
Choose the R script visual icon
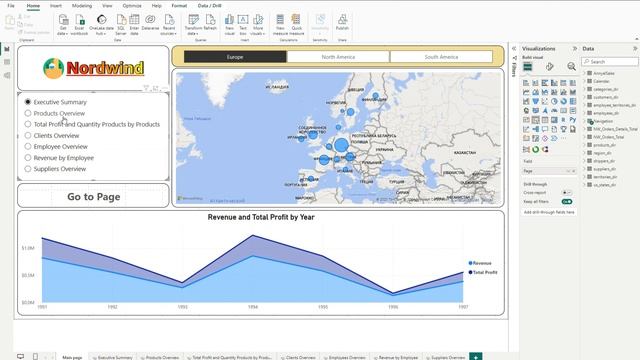coord(563,120)
